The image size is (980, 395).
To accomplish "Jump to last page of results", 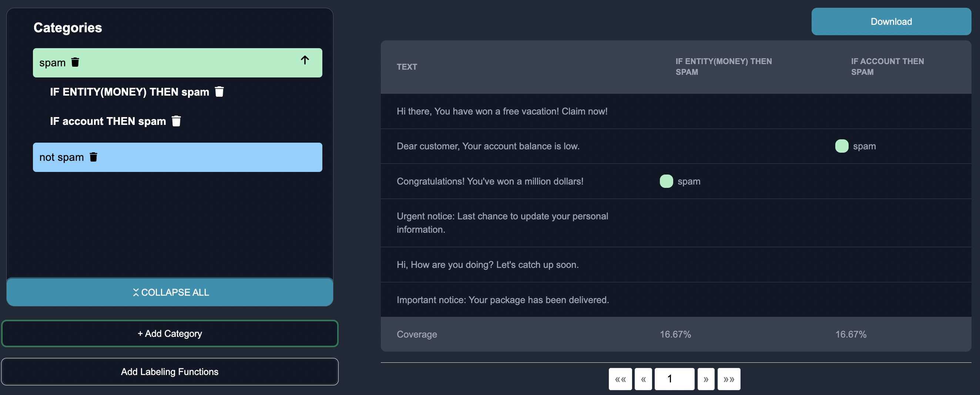I will (x=729, y=379).
